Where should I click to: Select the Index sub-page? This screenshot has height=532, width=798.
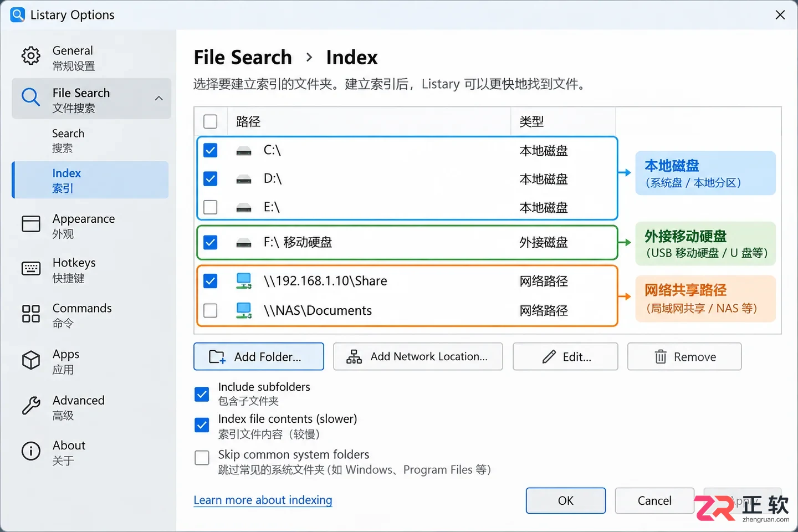coord(91,180)
